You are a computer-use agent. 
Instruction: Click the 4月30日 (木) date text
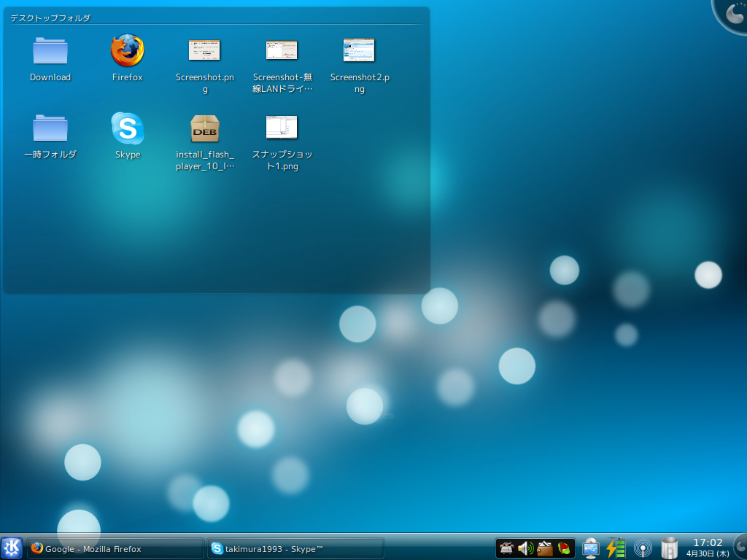(708, 554)
